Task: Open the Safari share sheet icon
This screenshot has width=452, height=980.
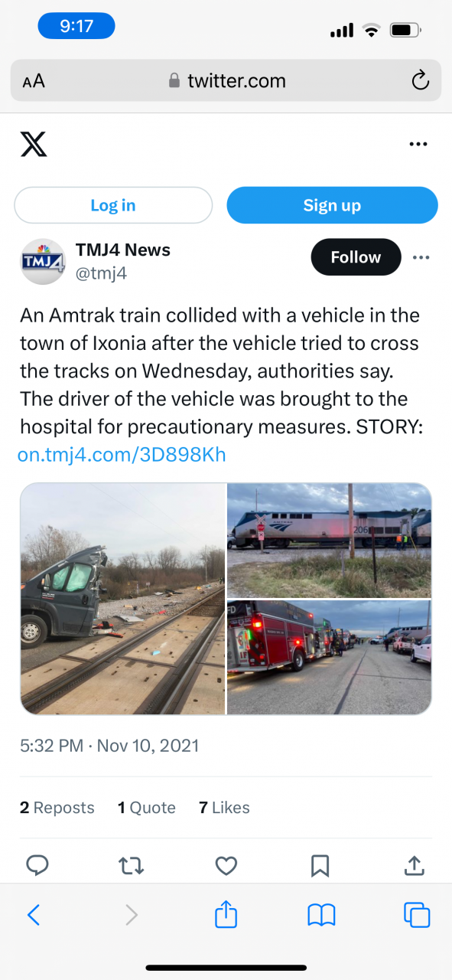Action: (226, 913)
